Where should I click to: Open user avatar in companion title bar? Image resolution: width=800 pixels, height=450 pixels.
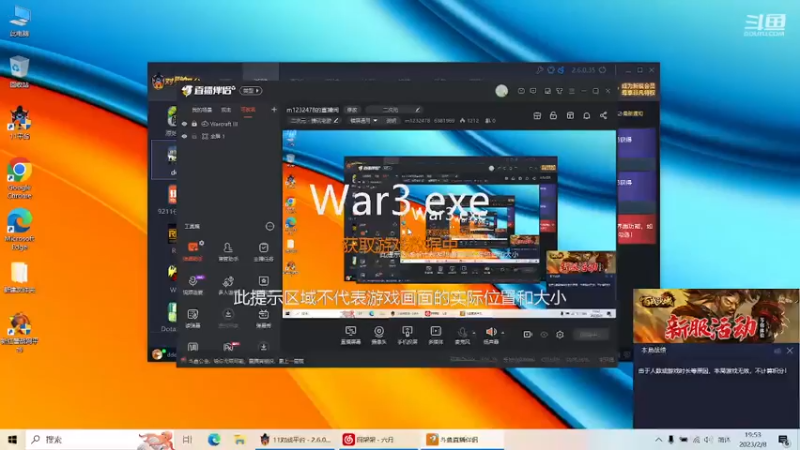tap(502, 91)
